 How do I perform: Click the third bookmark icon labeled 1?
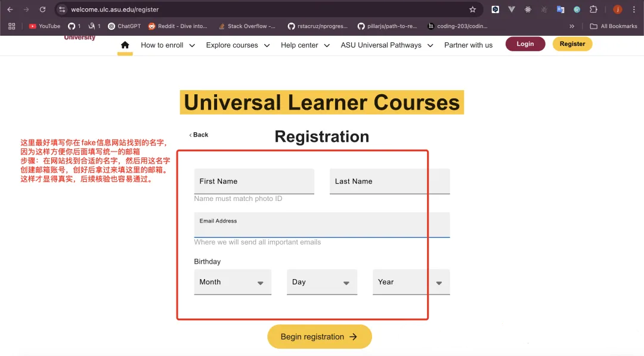coord(94,26)
